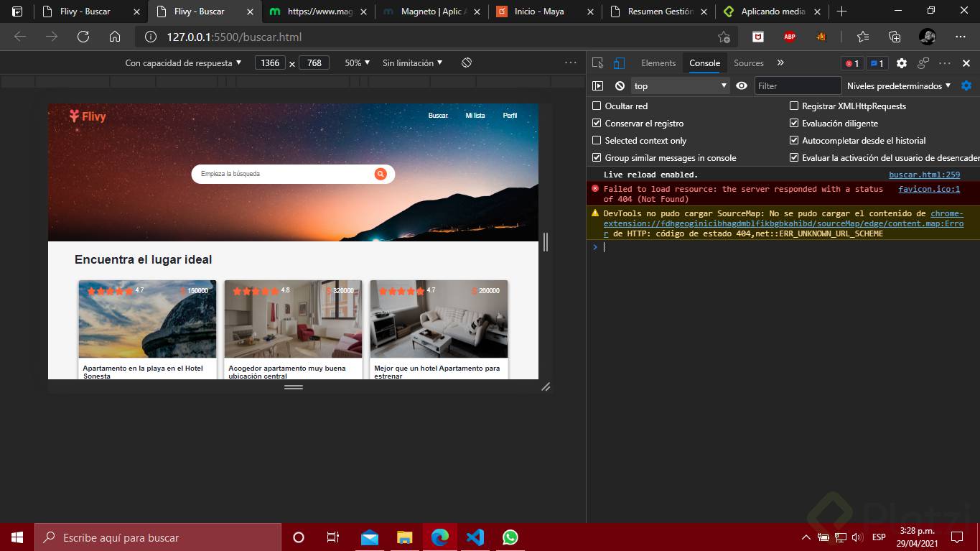Open the browser settings ellipsis menu
Screen dimensions: 980x551
[x=961, y=37]
